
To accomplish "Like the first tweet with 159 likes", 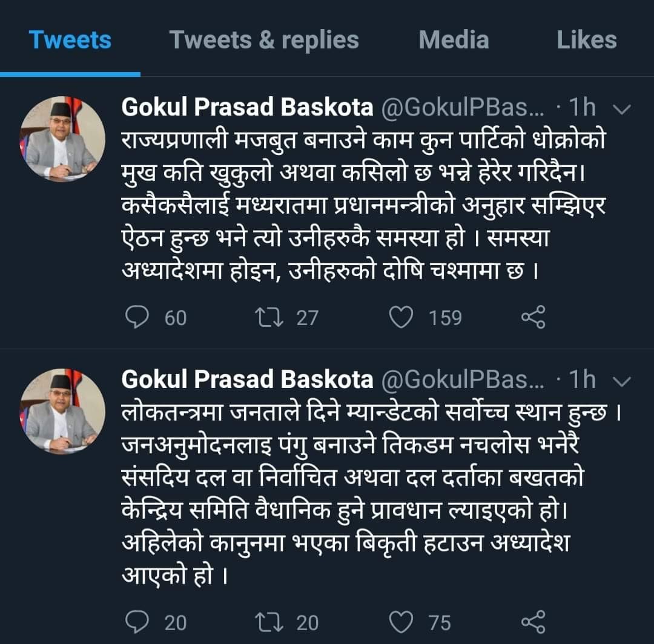I will tap(401, 318).
